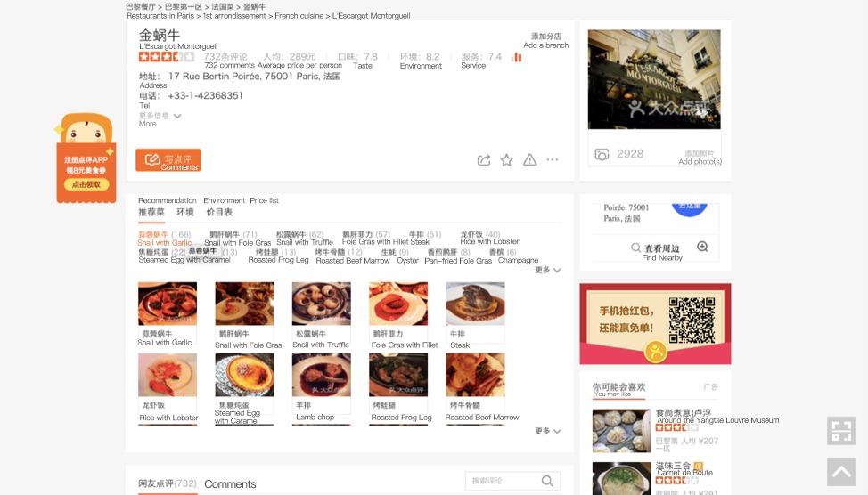868x495 pixels.
Task: Click the share icon on the restaurant card
Action: click(484, 160)
